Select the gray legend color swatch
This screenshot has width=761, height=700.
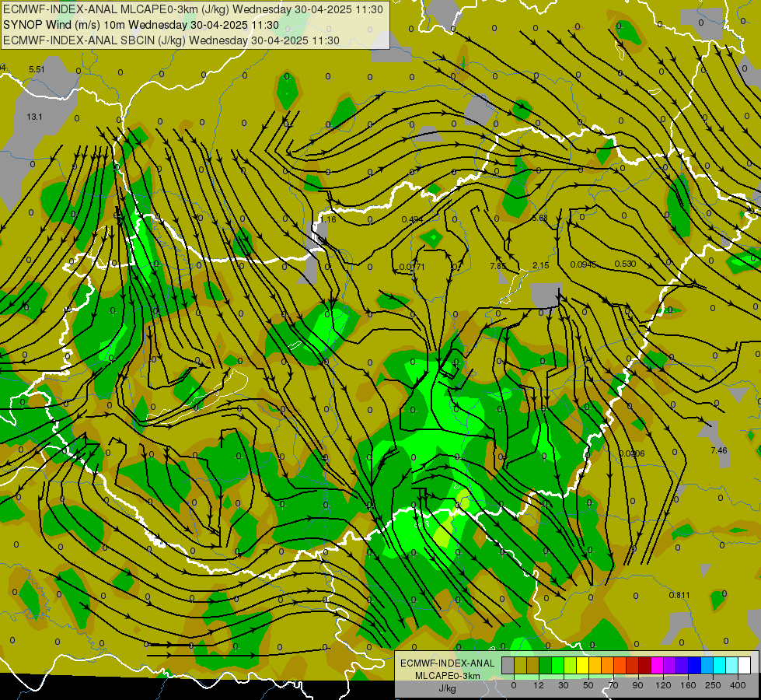pyautogui.click(x=508, y=666)
